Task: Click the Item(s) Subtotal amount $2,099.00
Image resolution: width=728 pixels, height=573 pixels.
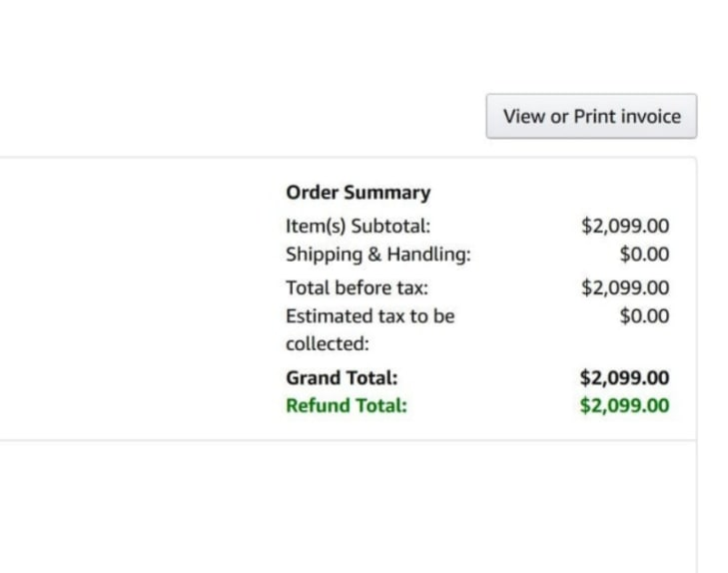Action: tap(624, 226)
